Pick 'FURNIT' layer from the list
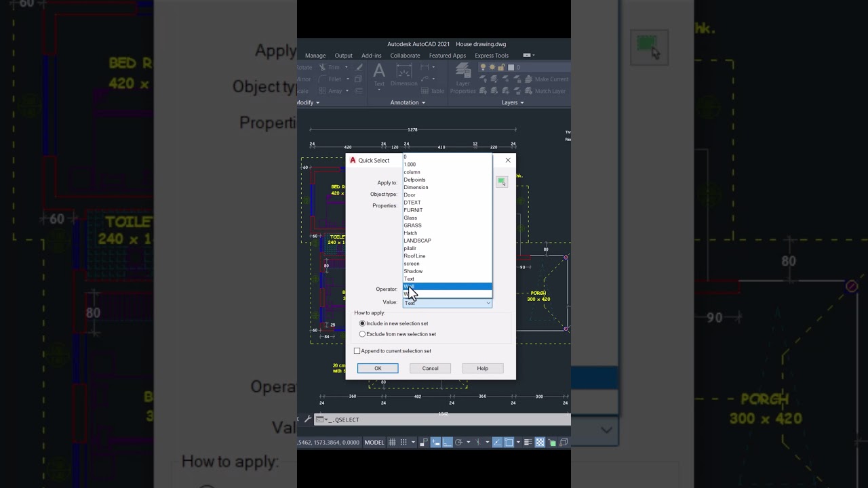The width and height of the screenshot is (868, 488). click(x=447, y=210)
